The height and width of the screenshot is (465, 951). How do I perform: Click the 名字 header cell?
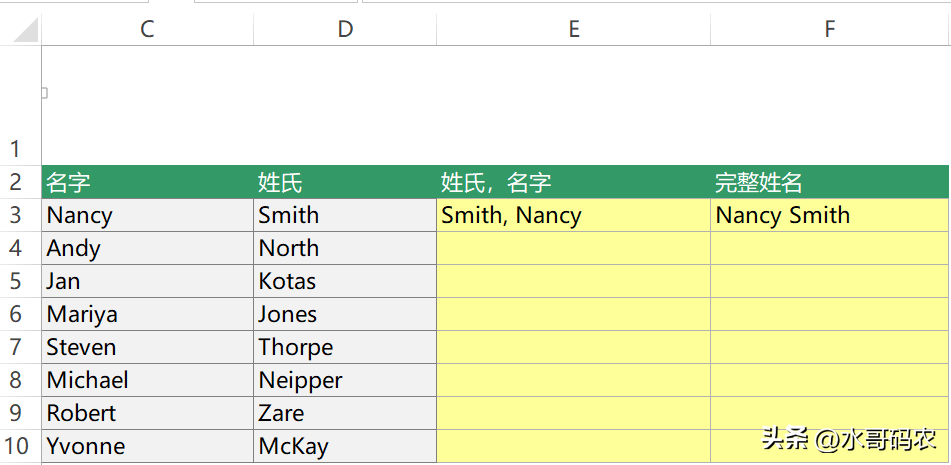point(147,182)
